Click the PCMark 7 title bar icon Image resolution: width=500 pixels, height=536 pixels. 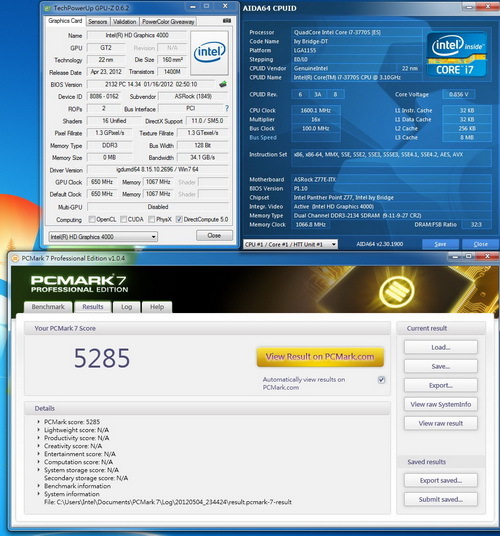point(15,258)
